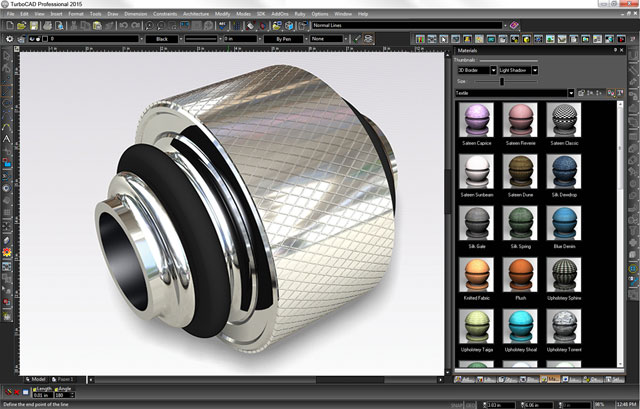Select the Silk Spring material sphere
Image resolution: width=640 pixels, height=409 pixels.
519,223
